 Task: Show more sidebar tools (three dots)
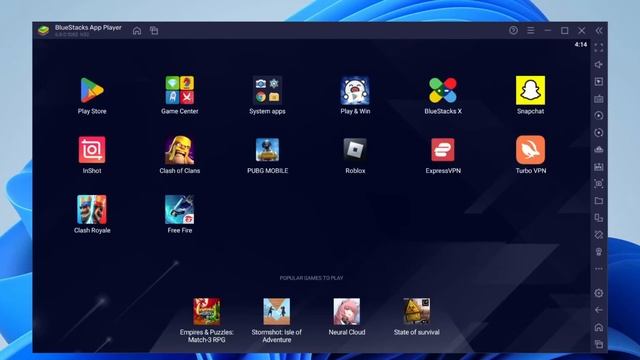click(599, 269)
